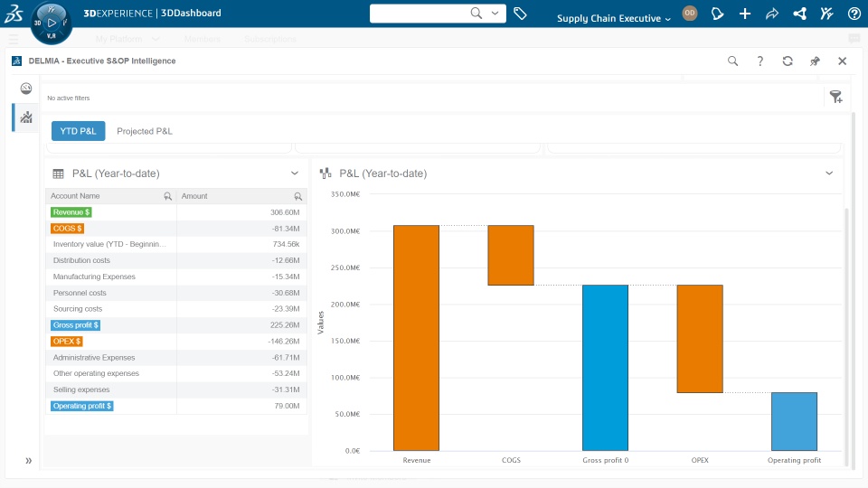Select the YTD P&L tab
Screen dimensions: 868x488
pyautogui.click(x=78, y=131)
